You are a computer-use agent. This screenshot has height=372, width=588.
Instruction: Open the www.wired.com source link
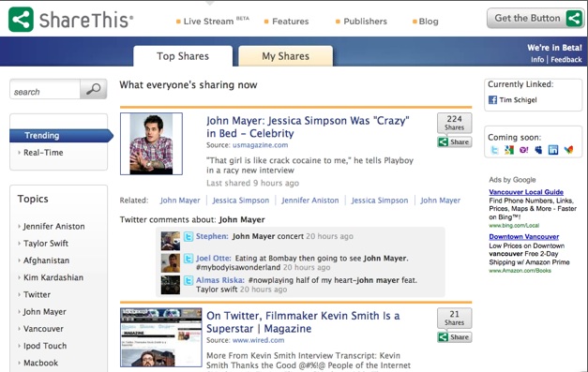[x=259, y=340]
